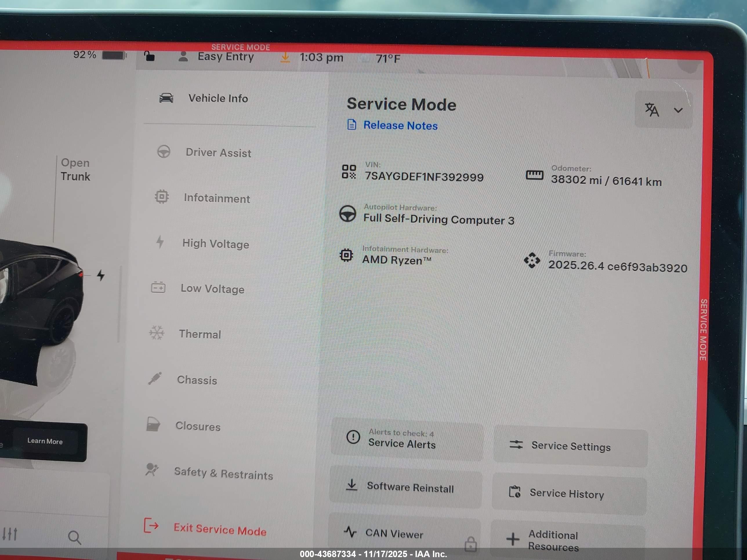
Task: Select the Low Voltage battery icon
Action: (158, 287)
